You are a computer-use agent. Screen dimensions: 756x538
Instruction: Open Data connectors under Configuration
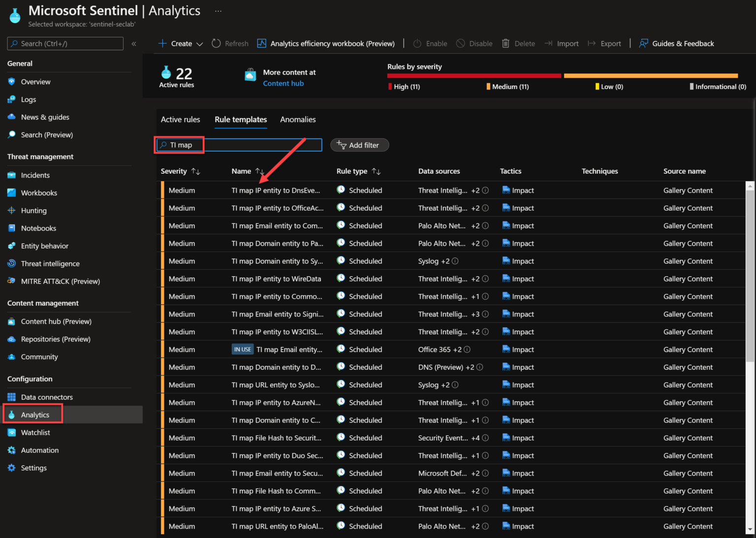click(46, 397)
